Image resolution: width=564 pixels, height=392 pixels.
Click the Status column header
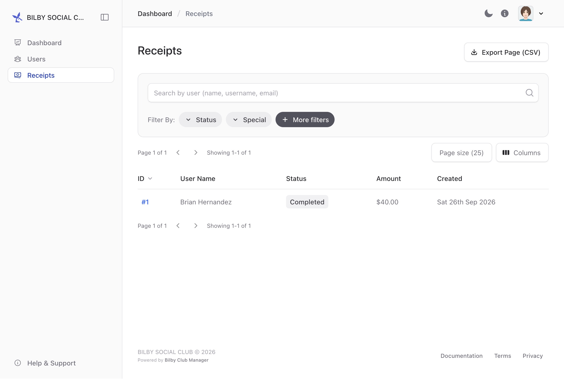[296, 179]
